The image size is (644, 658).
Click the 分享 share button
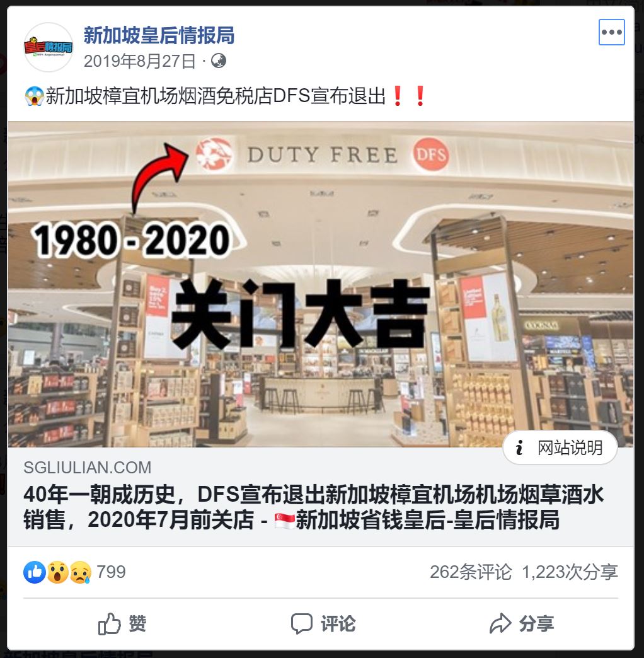[522, 623]
